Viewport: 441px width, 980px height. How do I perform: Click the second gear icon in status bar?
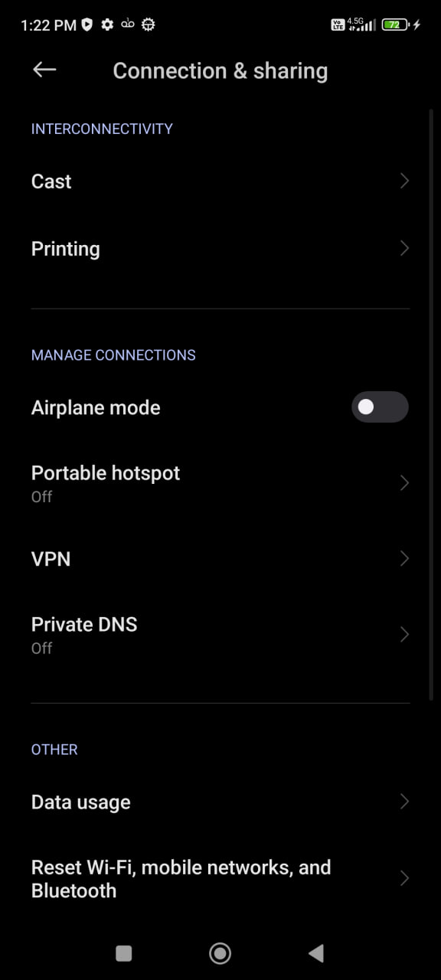coord(148,24)
